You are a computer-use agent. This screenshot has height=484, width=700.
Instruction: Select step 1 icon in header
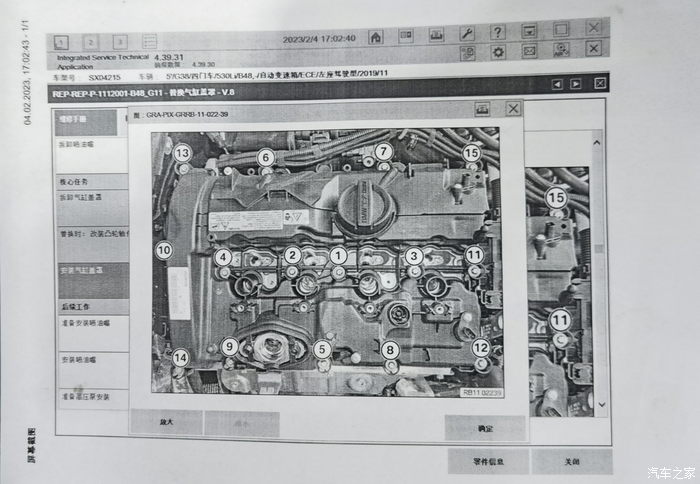click(x=61, y=43)
